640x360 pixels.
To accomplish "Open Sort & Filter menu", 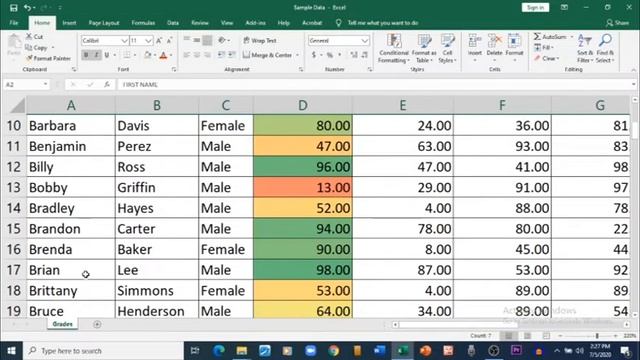I will tap(585, 48).
